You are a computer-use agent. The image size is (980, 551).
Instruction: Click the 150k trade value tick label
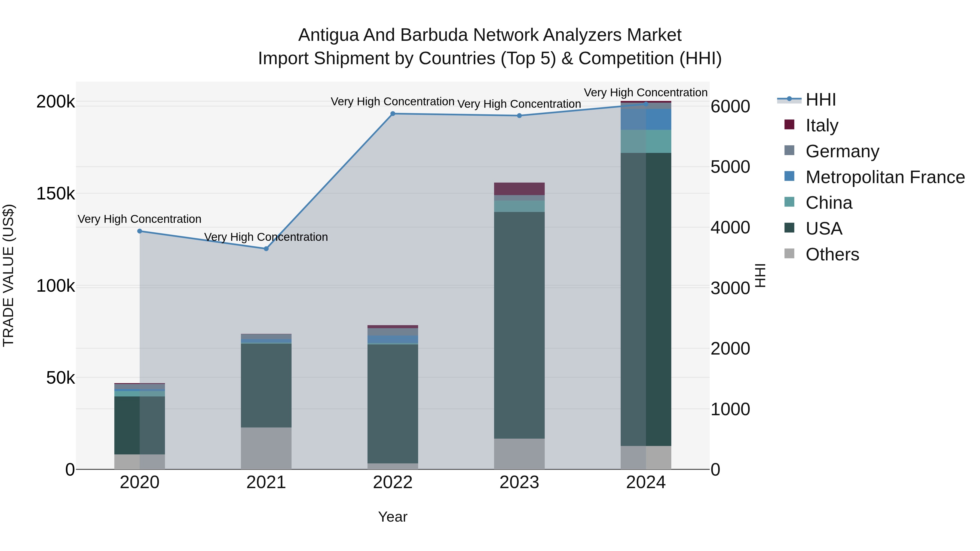click(x=56, y=193)
